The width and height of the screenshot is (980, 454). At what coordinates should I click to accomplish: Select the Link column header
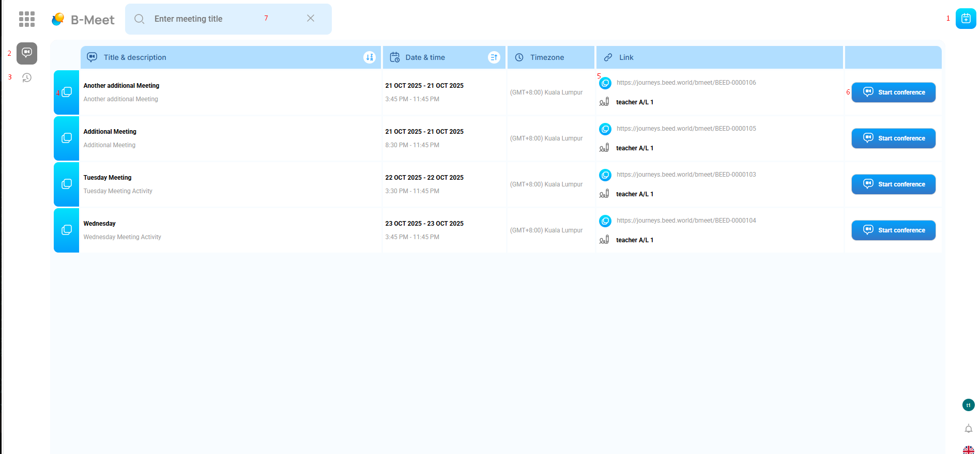626,57
